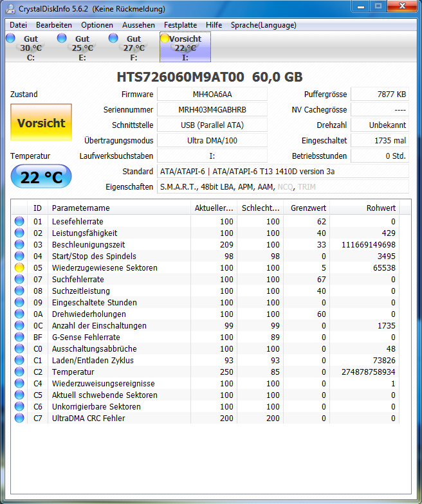
Task: Click raw value 274878758934 in Temperatur row
Action: pyautogui.click(x=368, y=372)
